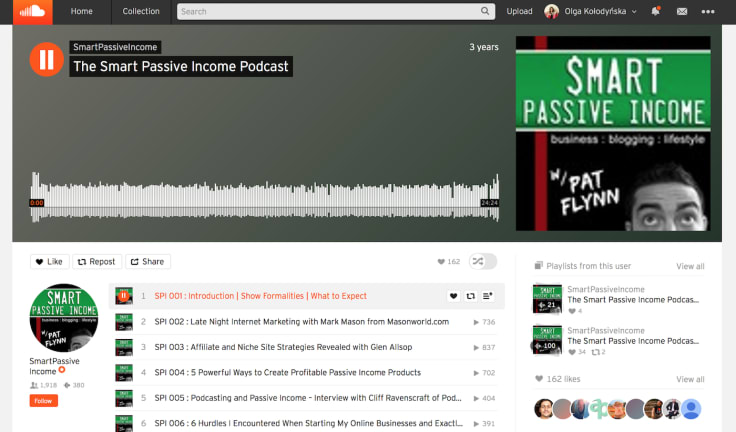Click the 736 plays count
736x432 pixels.
484,322
